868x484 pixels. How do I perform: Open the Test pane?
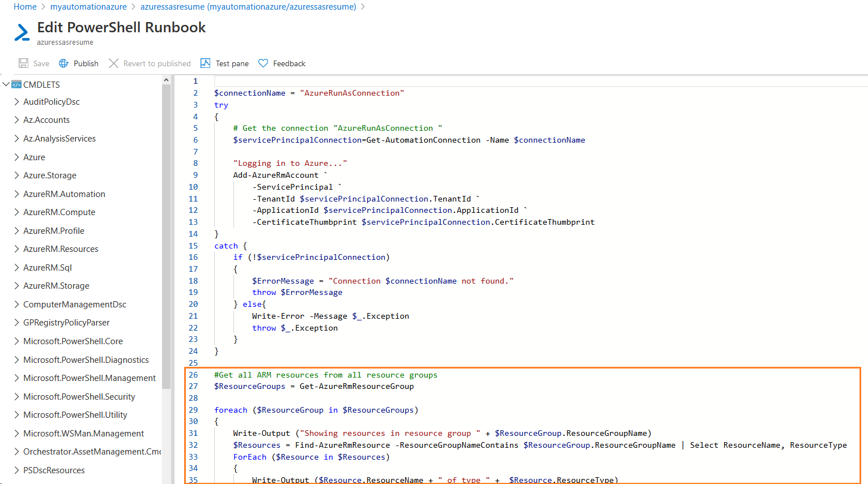(232, 63)
